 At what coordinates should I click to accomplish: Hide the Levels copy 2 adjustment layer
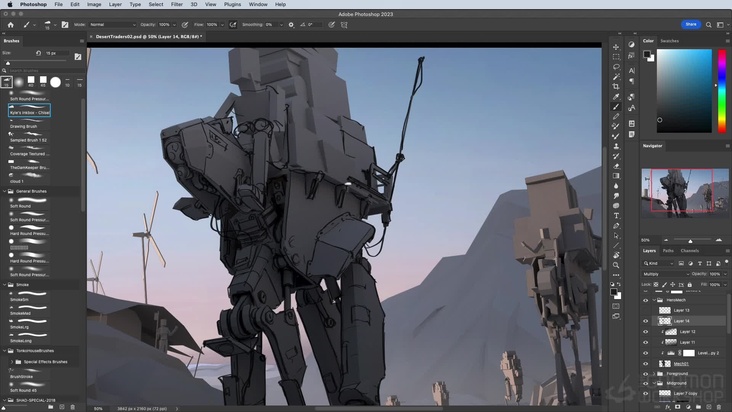(x=646, y=353)
